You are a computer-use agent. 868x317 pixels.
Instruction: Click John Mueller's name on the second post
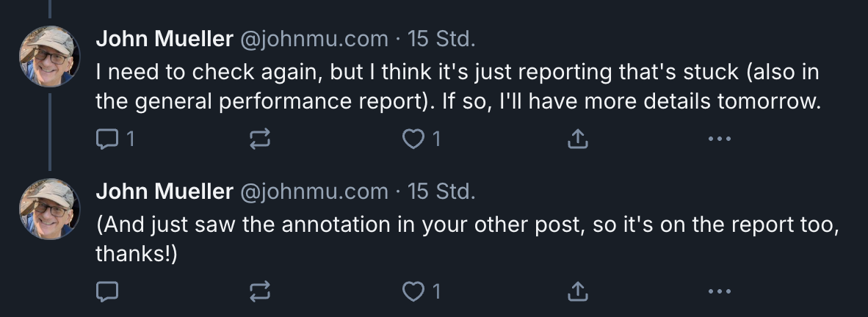pyautogui.click(x=164, y=192)
